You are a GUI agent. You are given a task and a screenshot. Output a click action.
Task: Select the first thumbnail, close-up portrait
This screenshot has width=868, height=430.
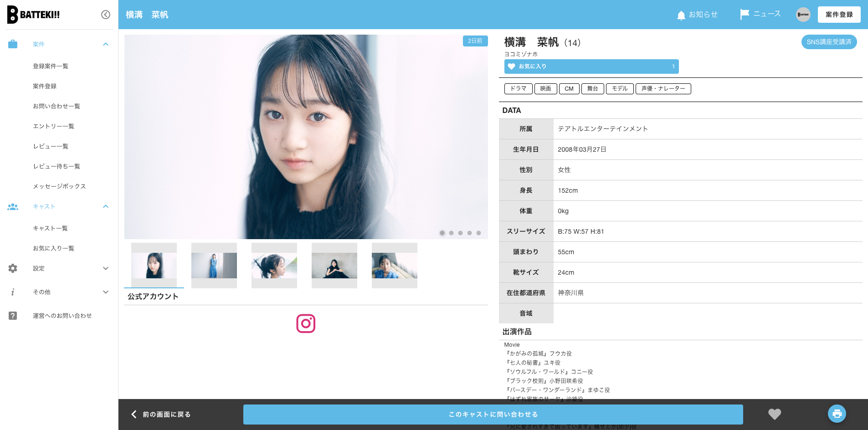pos(154,266)
